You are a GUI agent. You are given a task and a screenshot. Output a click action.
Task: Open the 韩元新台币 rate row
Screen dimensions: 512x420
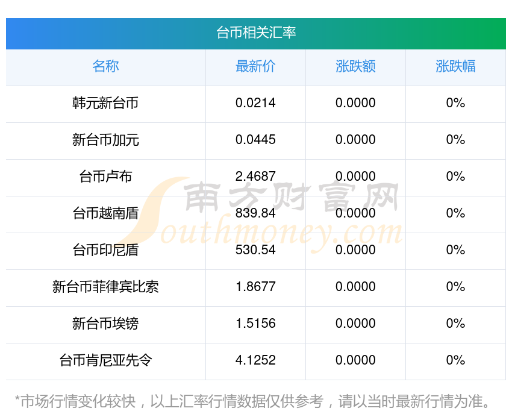[105, 103]
